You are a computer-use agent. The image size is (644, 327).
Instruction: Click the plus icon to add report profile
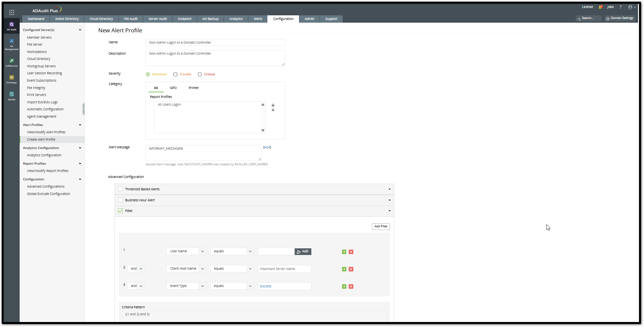(273, 105)
